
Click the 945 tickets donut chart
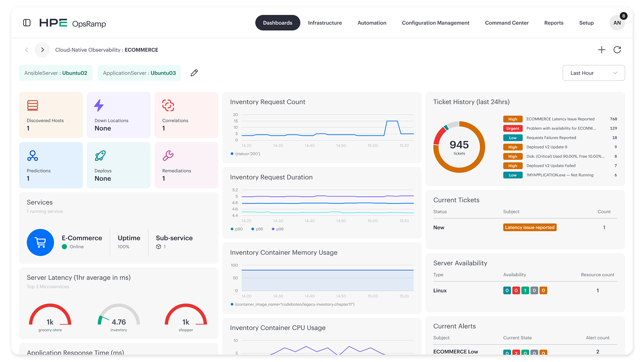(x=459, y=147)
